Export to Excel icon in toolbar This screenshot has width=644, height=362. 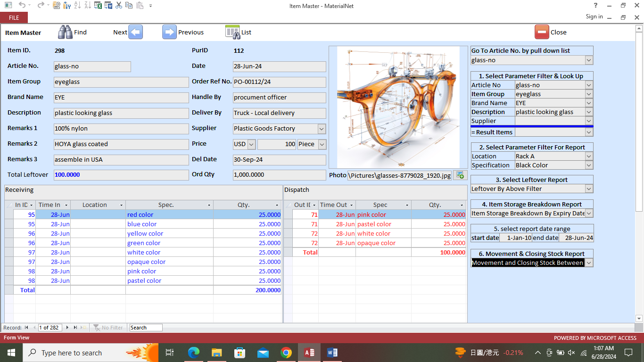(x=99, y=6)
